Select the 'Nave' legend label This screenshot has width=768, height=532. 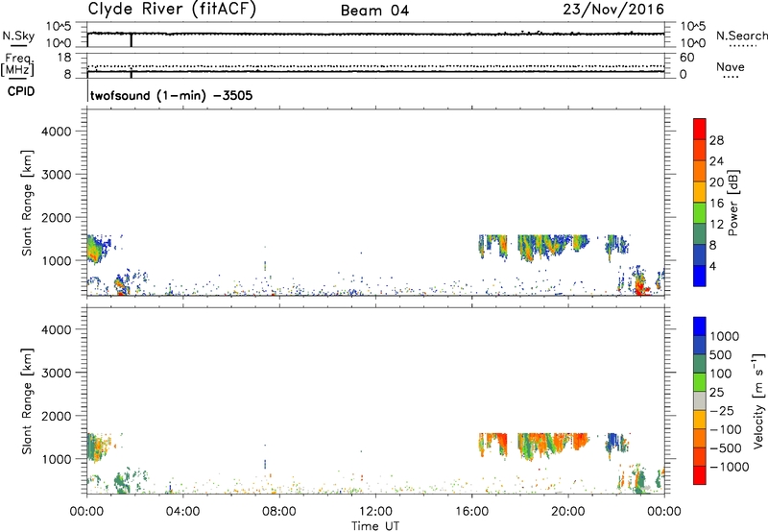click(730, 66)
